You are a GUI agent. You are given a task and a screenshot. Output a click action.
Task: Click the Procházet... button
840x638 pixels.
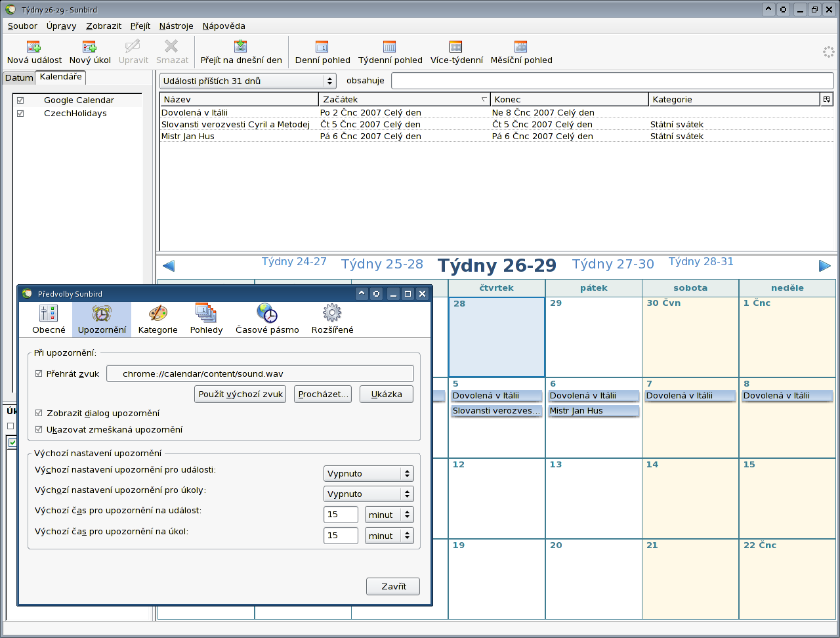pyautogui.click(x=322, y=394)
